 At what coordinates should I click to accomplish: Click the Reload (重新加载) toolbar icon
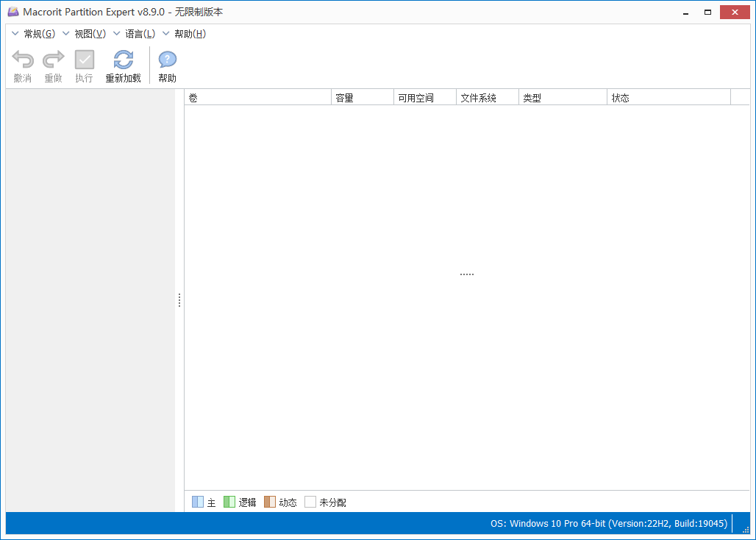122,60
